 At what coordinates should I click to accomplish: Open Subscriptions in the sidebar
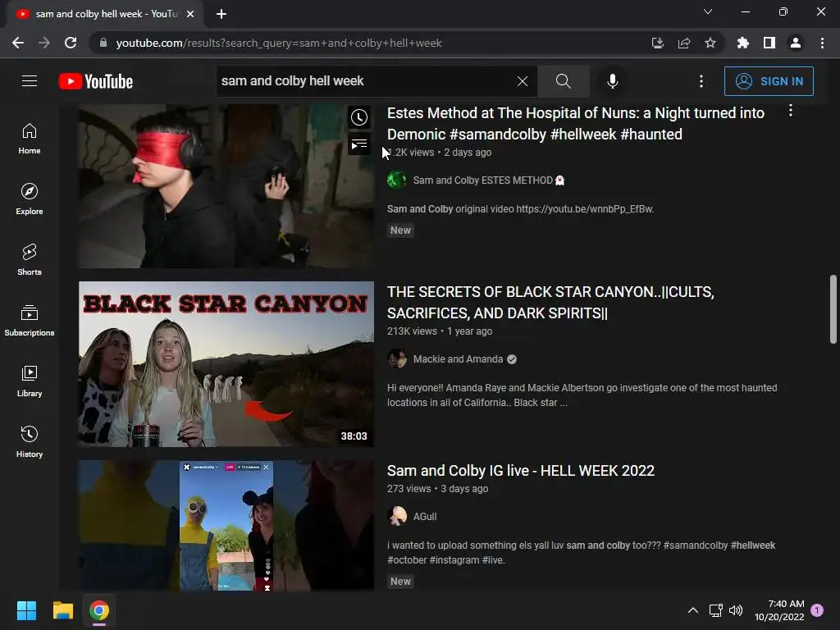(30, 320)
